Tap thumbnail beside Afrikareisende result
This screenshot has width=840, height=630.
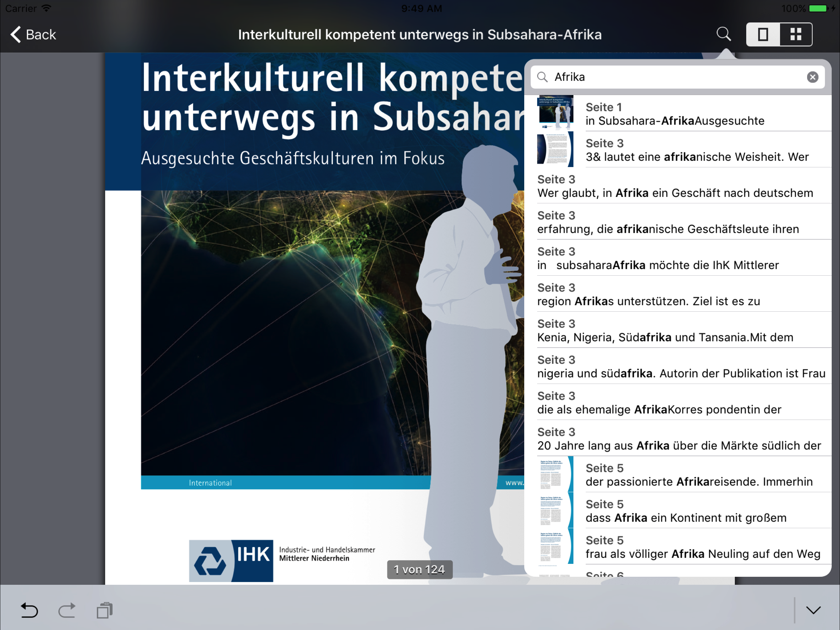coord(555,474)
